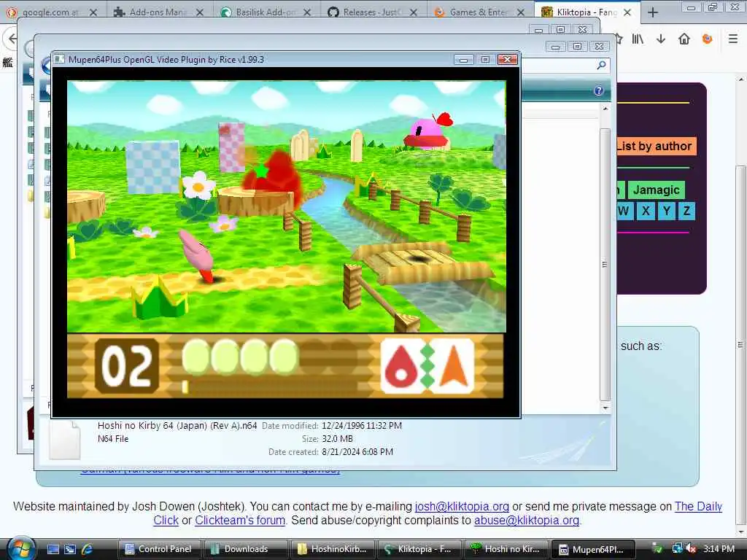Switch to HoshinoKirb... folder taskbar button
This screenshot has width=747, height=560.
[332, 549]
